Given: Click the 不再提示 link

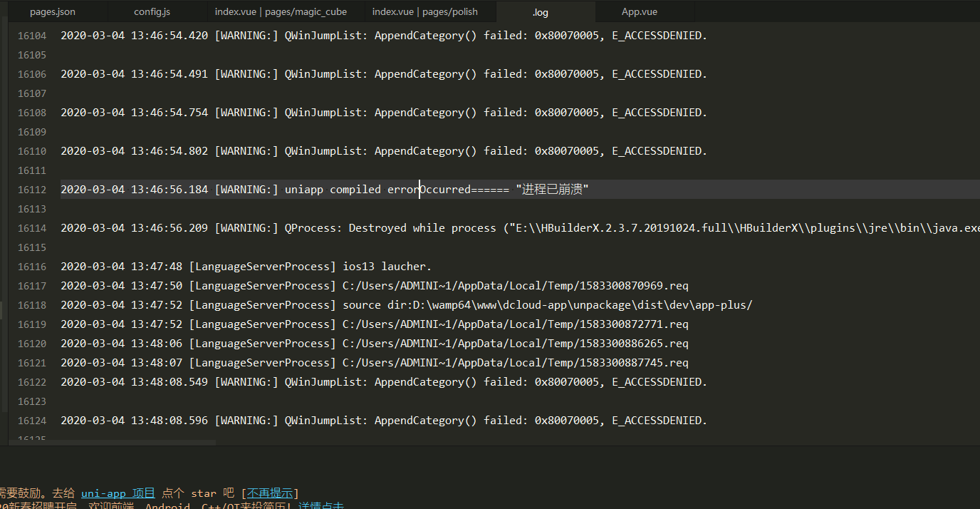Looking at the screenshot, I should [269, 493].
